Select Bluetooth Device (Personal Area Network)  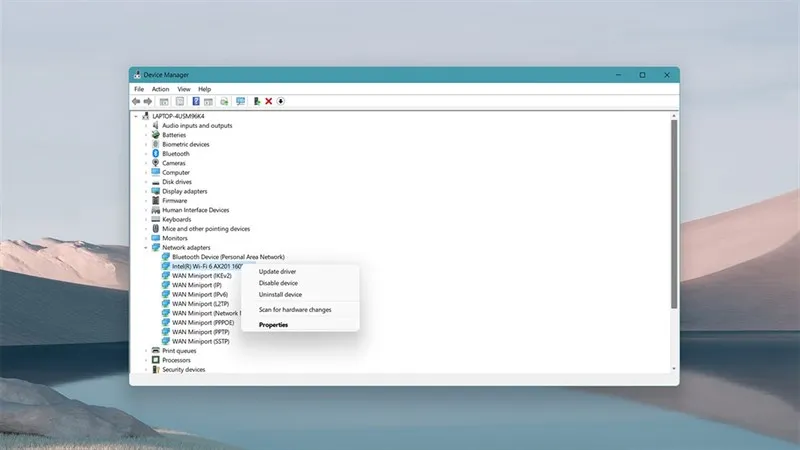click(x=228, y=257)
